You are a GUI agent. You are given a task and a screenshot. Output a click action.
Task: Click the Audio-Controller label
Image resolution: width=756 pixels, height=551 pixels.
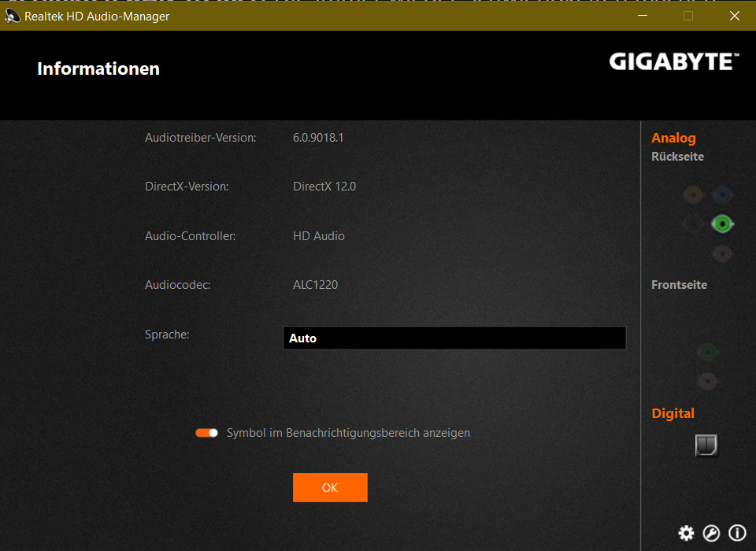(191, 235)
